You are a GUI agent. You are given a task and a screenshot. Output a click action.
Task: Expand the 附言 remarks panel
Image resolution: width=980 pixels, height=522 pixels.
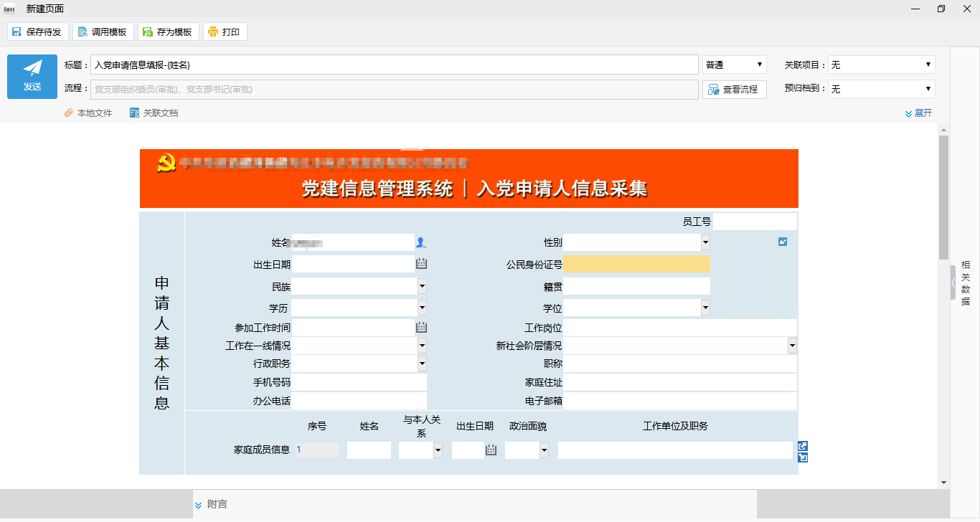tap(211, 505)
